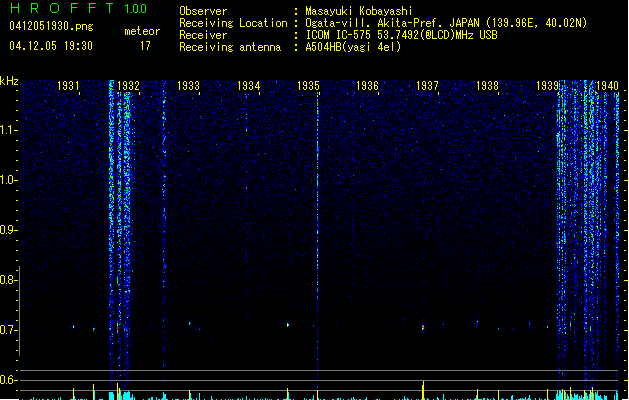This screenshot has width=629, height=400.
Task: Click the 1931 time marker
Action: click(x=68, y=86)
